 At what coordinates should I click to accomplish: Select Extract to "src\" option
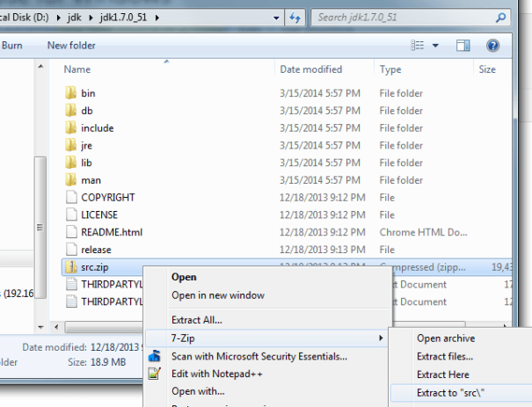click(x=450, y=393)
